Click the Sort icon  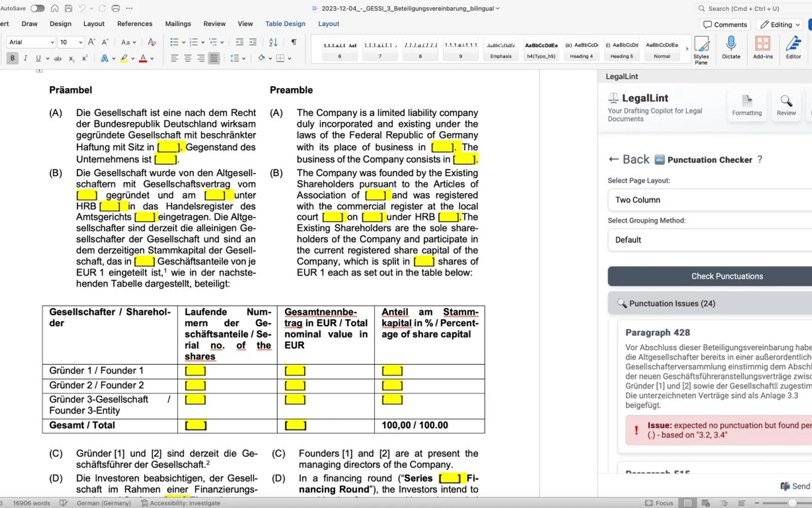tap(273, 42)
